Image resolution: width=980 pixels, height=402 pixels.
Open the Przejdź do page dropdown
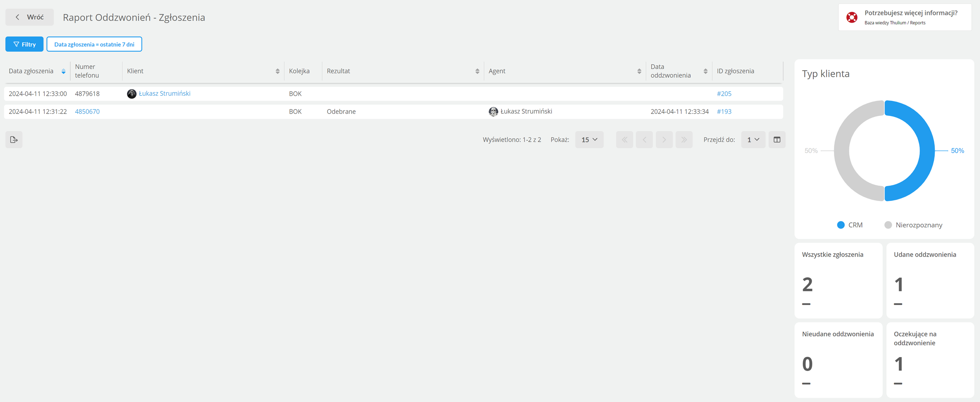click(753, 140)
